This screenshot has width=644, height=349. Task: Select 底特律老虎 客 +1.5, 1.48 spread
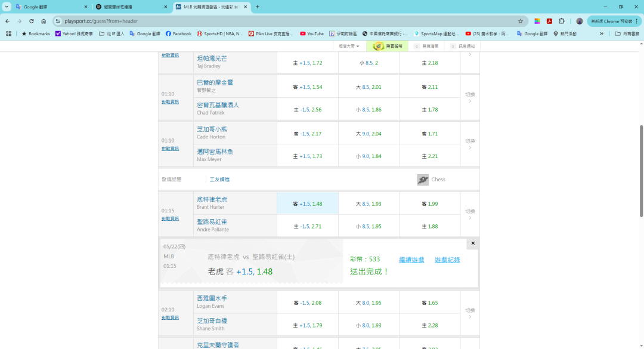tap(308, 203)
